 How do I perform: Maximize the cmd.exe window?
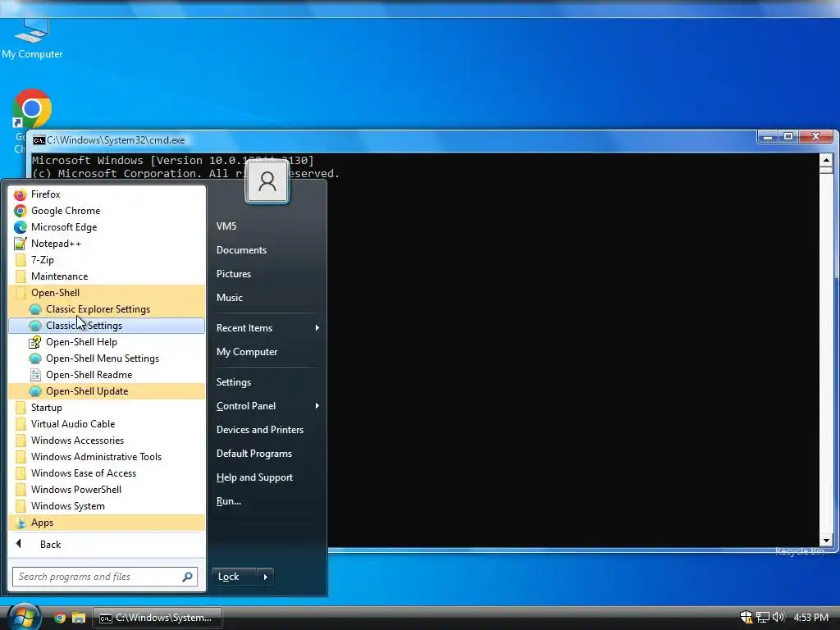(788, 137)
